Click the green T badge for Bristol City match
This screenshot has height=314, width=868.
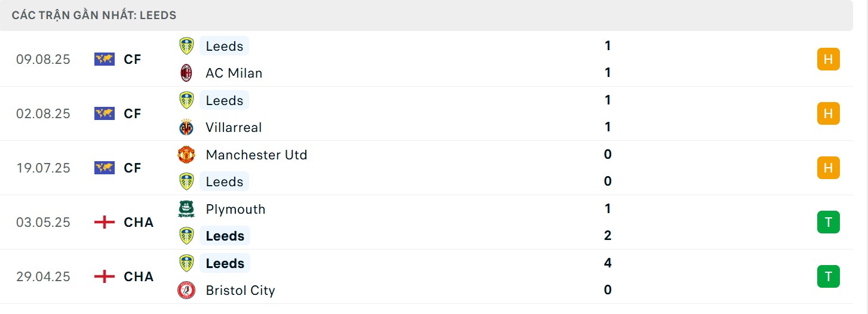[x=828, y=276]
